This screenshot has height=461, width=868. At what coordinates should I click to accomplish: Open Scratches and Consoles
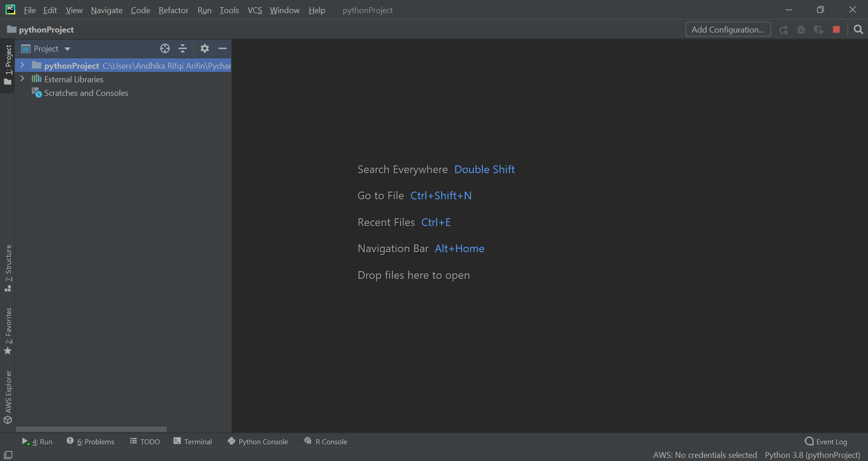86,93
